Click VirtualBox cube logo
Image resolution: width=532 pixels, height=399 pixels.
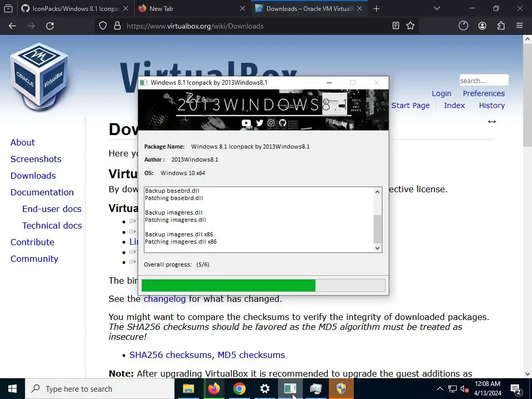[x=40, y=77]
